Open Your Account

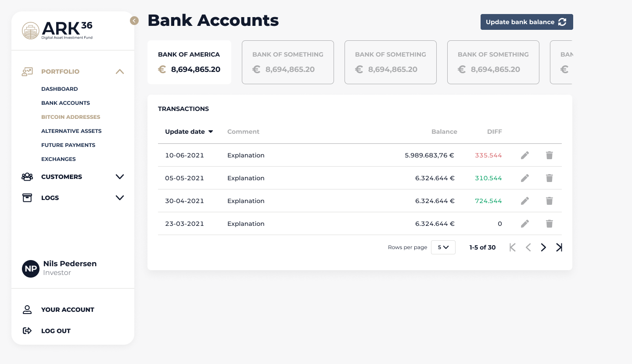pos(68,310)
